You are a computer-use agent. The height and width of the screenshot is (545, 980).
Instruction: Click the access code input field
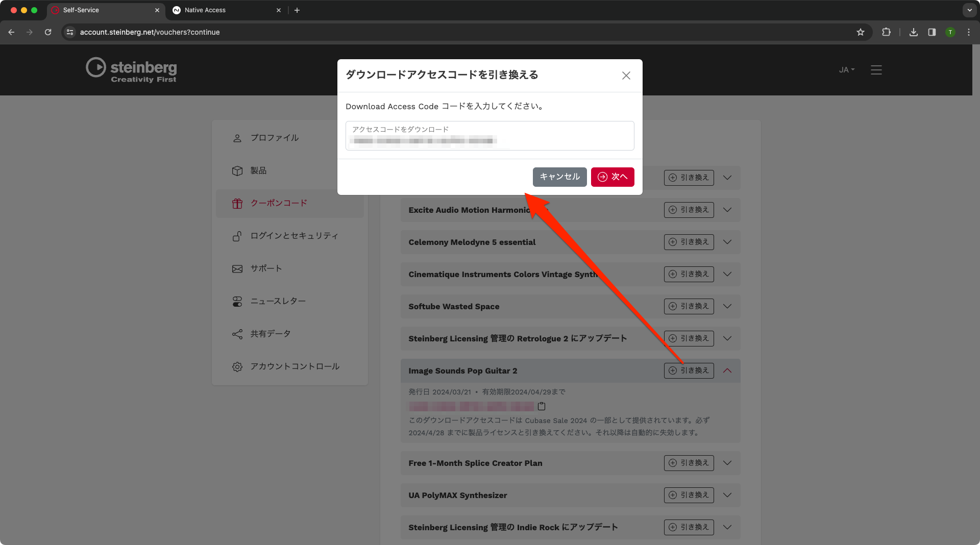tap(489, 136)
